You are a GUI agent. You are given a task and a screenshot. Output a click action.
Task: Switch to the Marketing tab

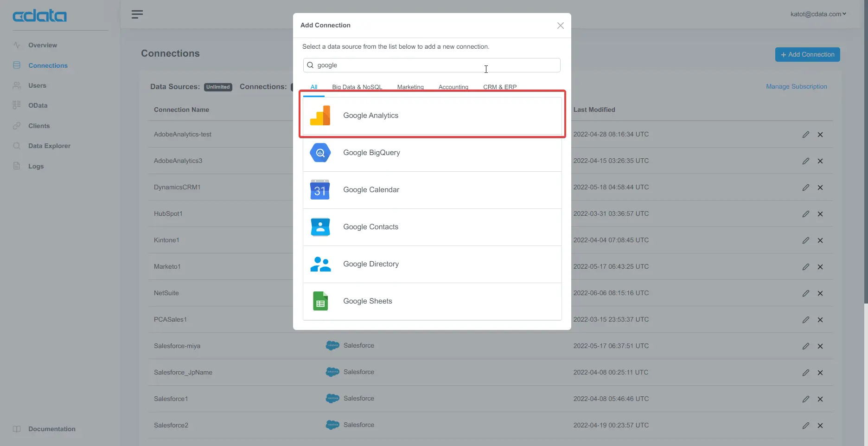[410, 87]
